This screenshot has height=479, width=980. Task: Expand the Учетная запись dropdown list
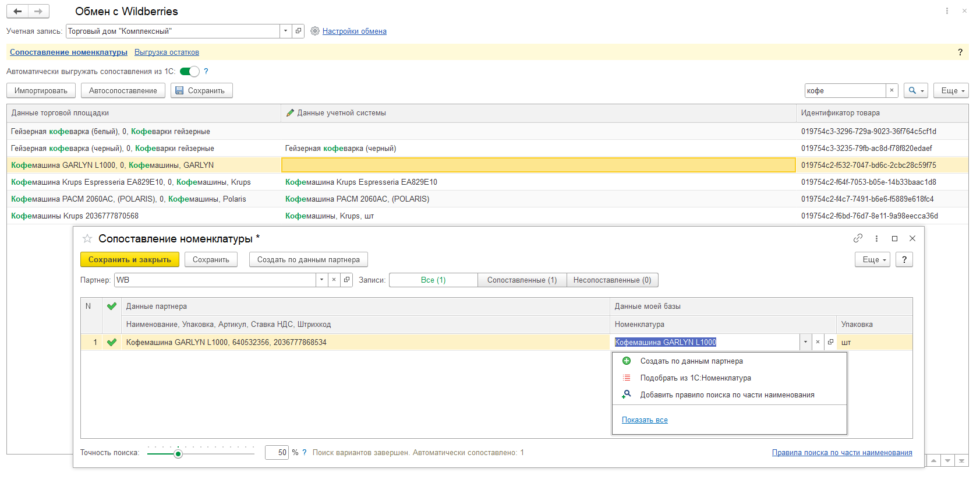coord(285,31)
